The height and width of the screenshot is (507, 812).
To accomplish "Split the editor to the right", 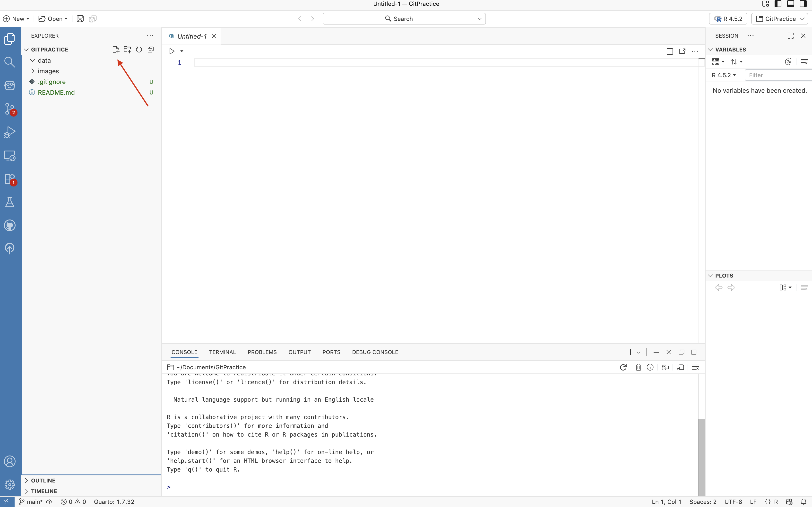I will pos(669,51).
